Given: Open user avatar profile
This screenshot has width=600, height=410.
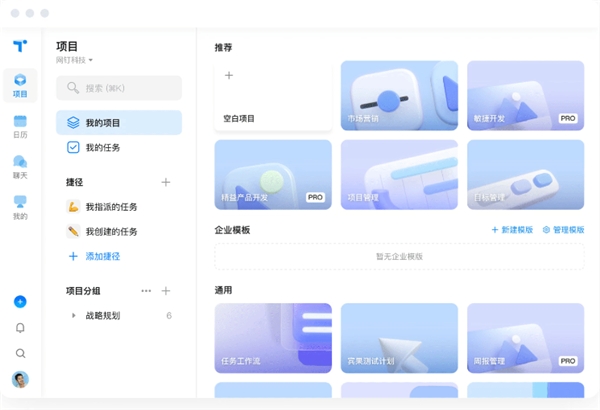Looking at the screenshot, I should point(20,379).
